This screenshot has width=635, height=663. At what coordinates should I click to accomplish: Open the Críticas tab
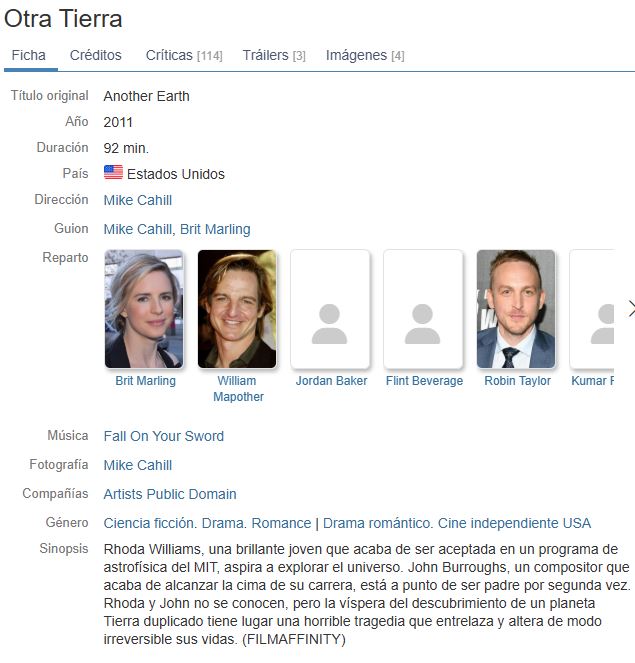click(184, 55)
